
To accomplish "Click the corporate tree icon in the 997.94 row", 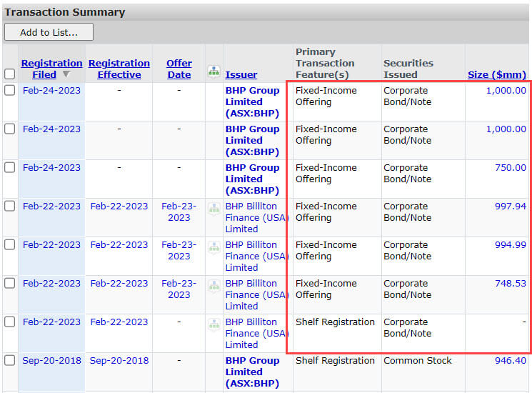I will (x=214, y=208).
